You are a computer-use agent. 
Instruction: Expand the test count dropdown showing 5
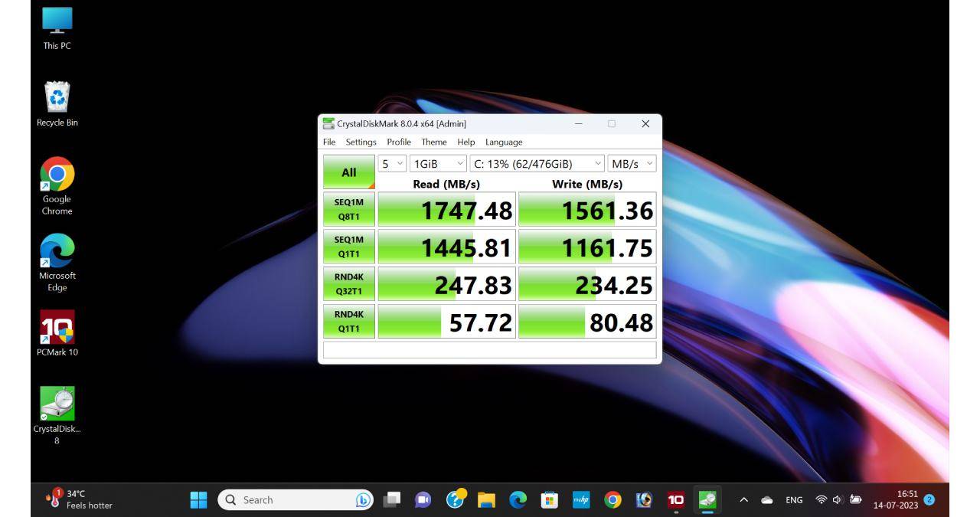393,164
